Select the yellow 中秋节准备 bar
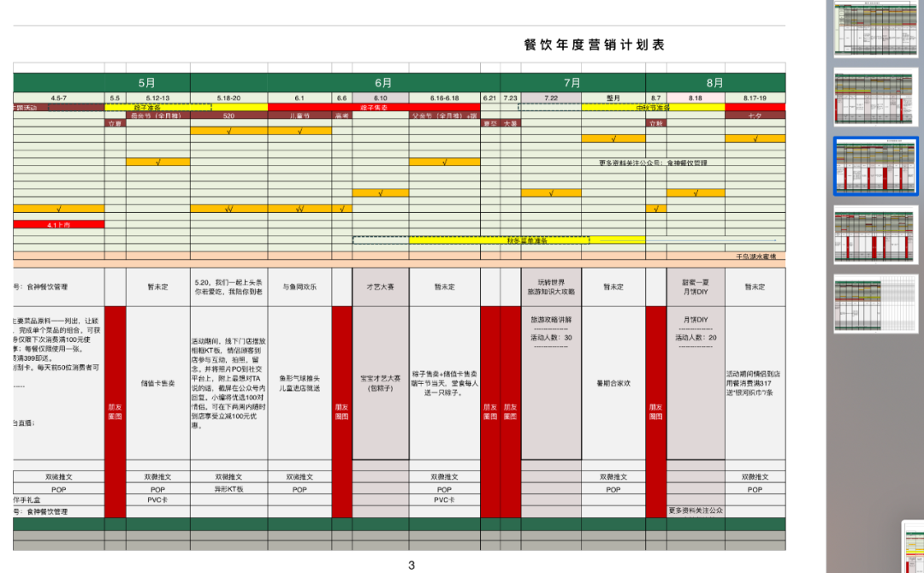Screen dimensions: 924x573 coord(653,107)
